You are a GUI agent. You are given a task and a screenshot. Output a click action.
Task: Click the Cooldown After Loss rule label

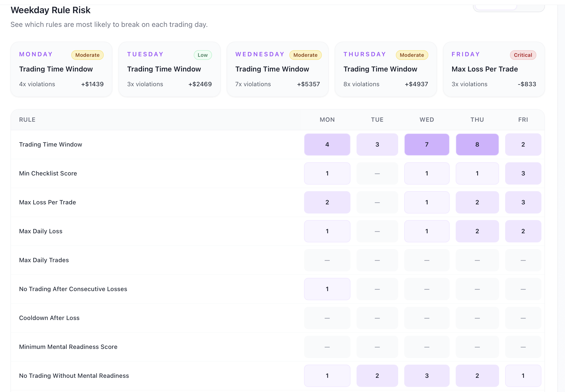pos(49,318)
